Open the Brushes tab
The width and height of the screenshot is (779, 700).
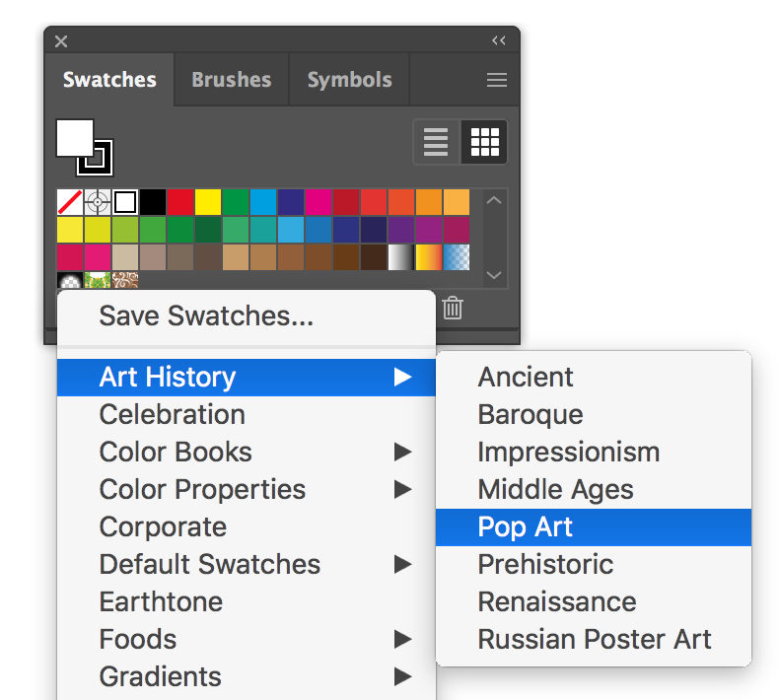231,80
